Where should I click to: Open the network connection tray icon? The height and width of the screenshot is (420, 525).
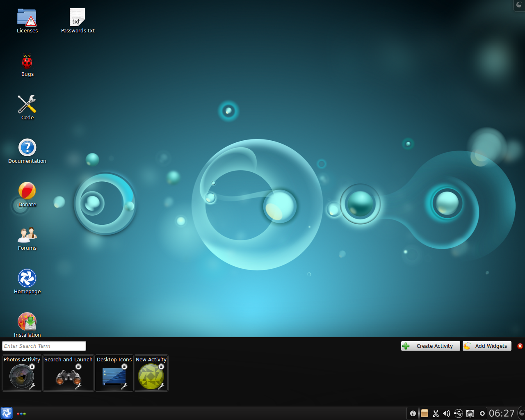[x=470, y=413]
